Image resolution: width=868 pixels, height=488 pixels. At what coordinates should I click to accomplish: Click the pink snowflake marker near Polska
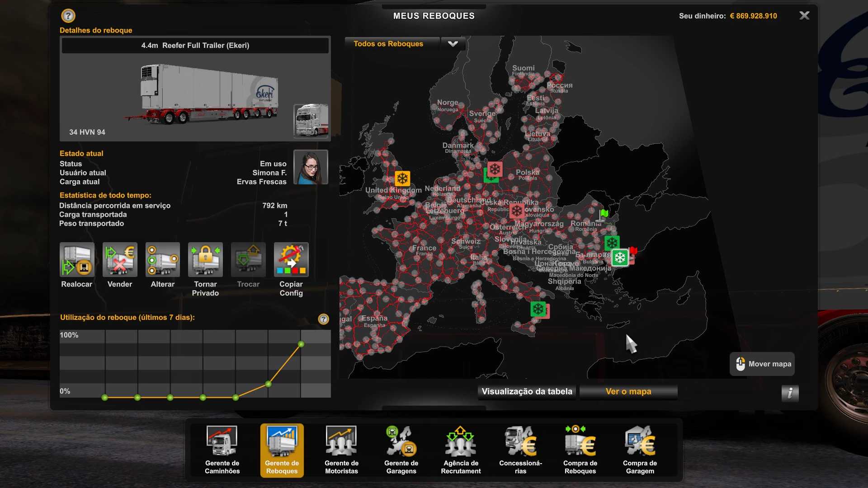point(495,169)
